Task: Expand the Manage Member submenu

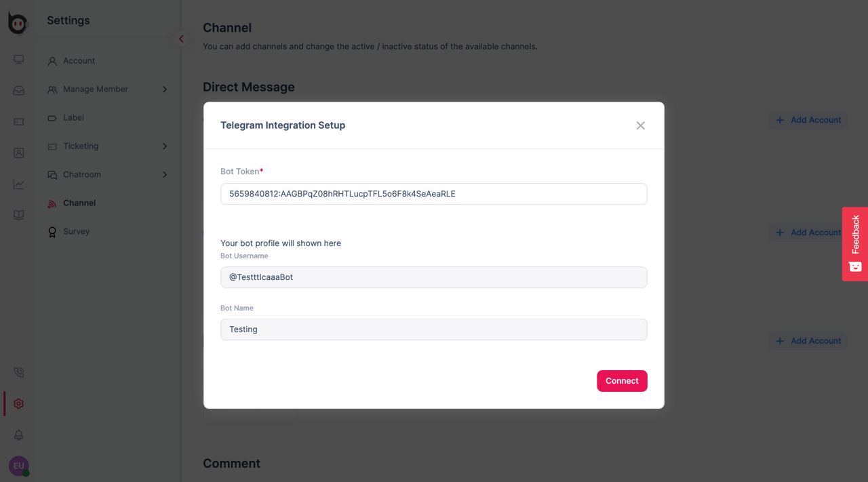Action: pyautogui.click(x=164, y=89)
